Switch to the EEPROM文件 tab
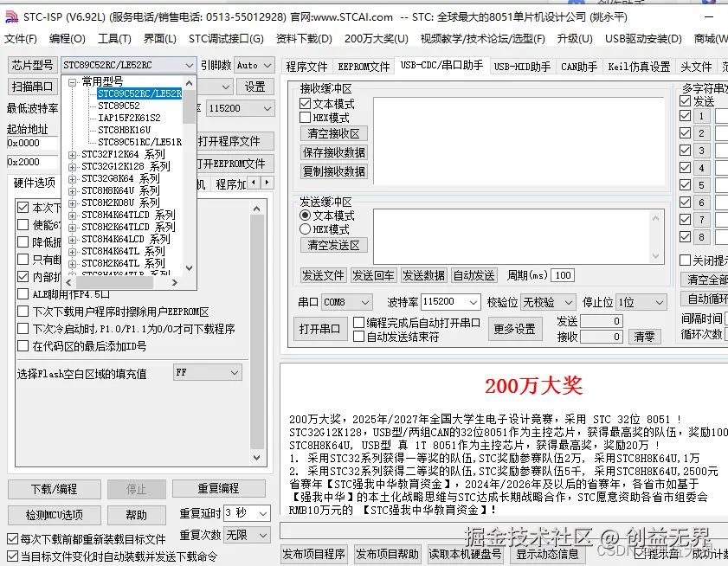The image size is (728, 566). [x=364, y=67]
